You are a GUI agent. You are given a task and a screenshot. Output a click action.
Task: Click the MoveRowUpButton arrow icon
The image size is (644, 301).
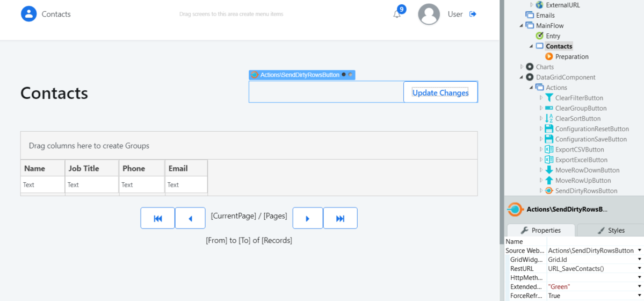(x=549, y=180)
